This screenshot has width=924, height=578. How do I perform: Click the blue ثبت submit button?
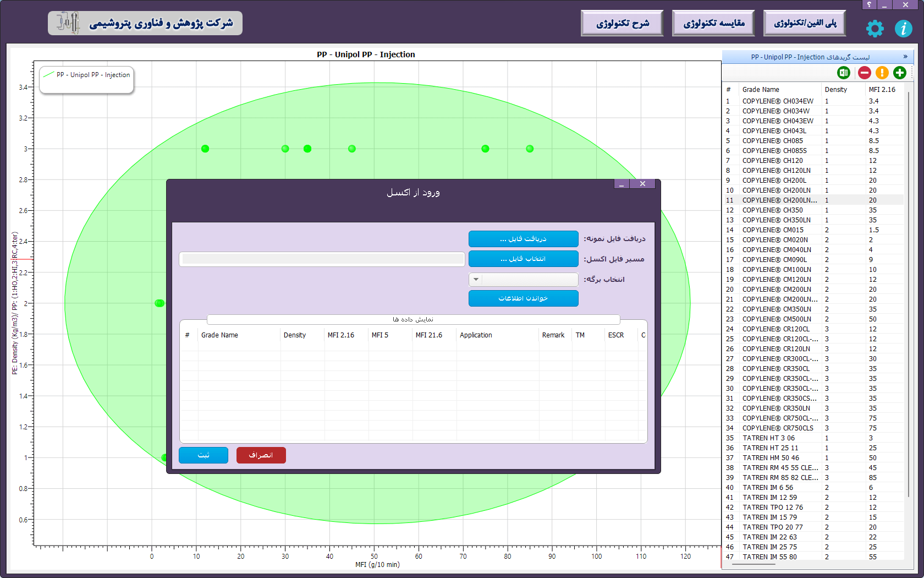[204, 455]
